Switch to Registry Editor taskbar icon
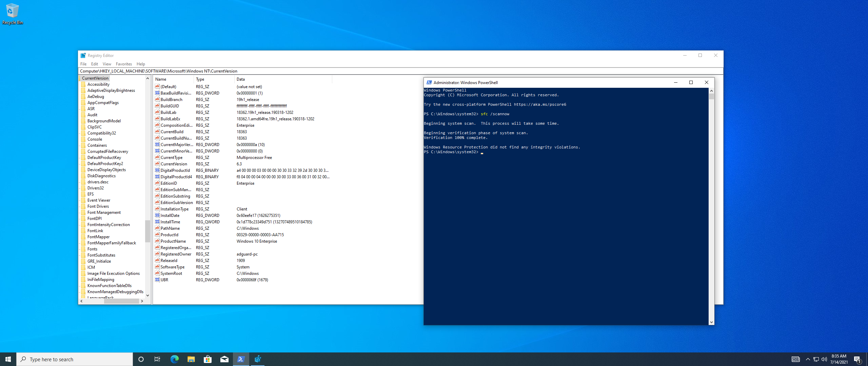The width and height of the screenshot is (868, 366). [x=258, y=359]
